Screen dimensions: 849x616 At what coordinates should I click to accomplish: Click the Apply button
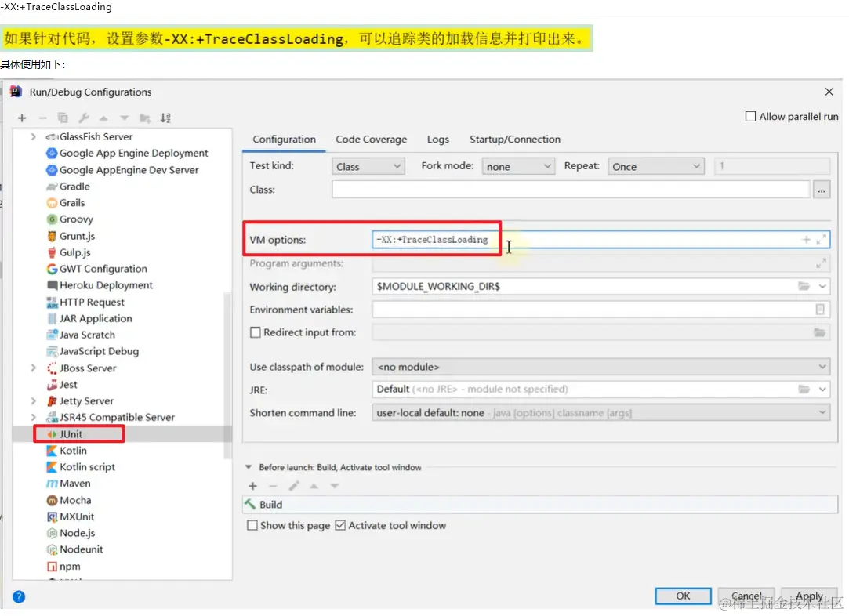tap(809, 596)
